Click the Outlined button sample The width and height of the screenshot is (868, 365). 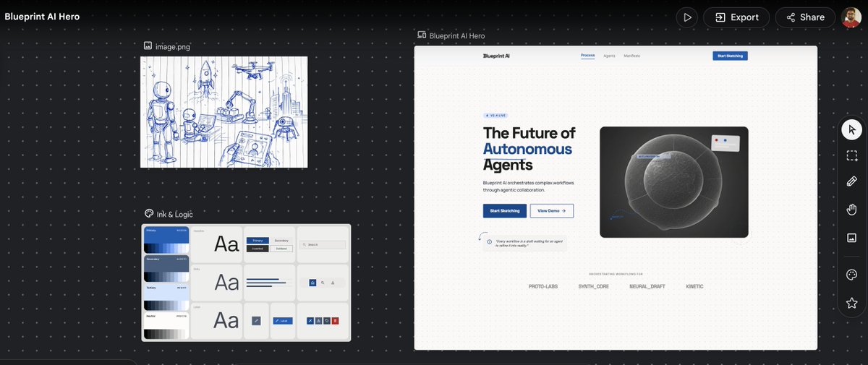tap(281, 249)
